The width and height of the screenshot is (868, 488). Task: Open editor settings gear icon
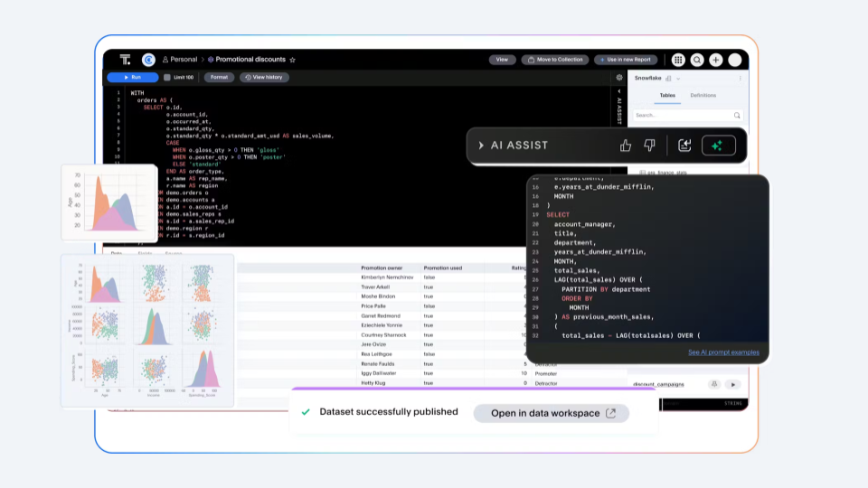[619, 78]
